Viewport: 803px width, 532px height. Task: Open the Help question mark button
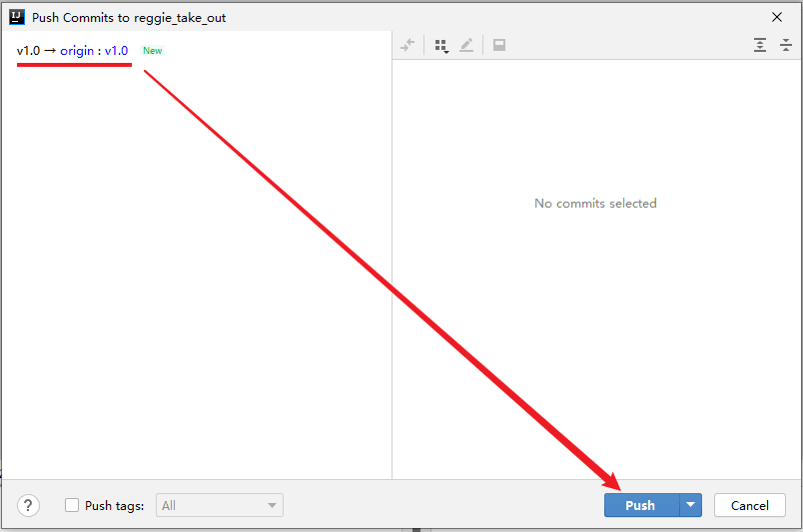pos(29,505)
